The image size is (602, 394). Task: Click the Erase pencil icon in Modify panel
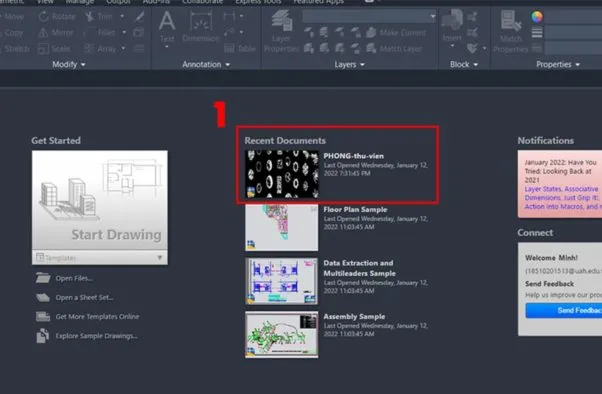(x=140, y=17)
